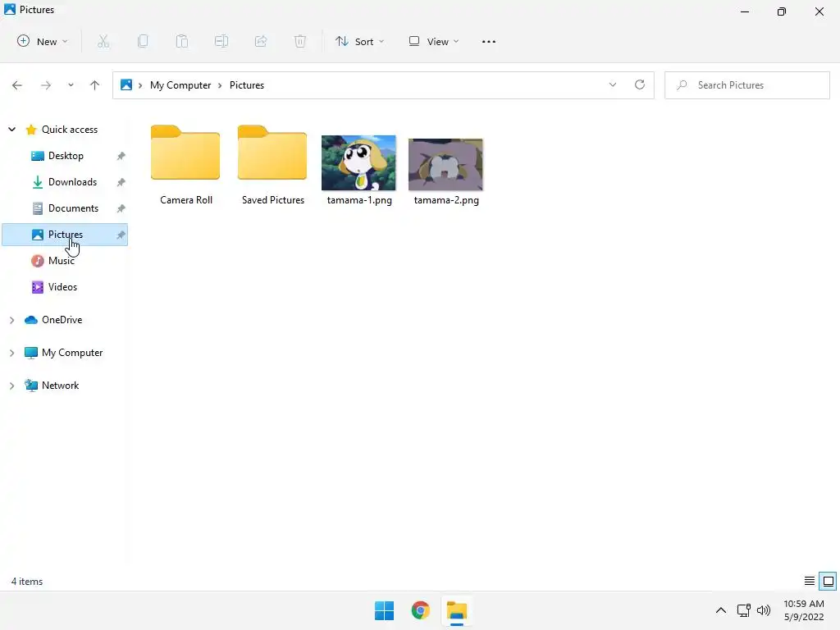Expand the OneDrive tree node

(x=11, y=320)
